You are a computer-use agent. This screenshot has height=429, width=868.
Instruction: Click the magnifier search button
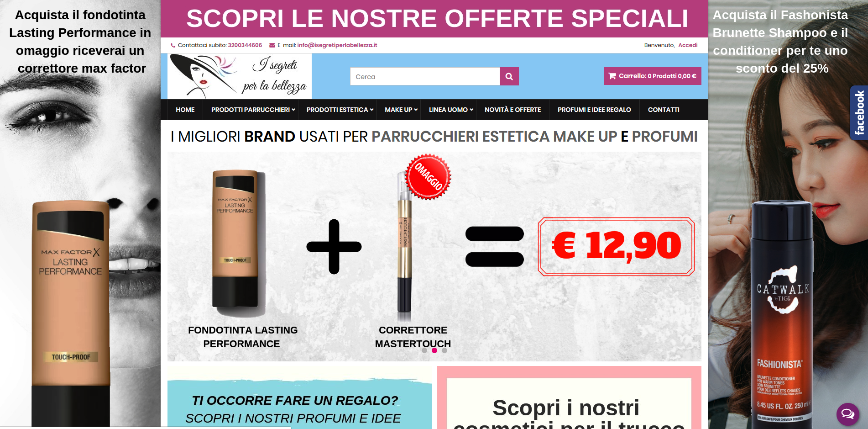pos(509,77)
